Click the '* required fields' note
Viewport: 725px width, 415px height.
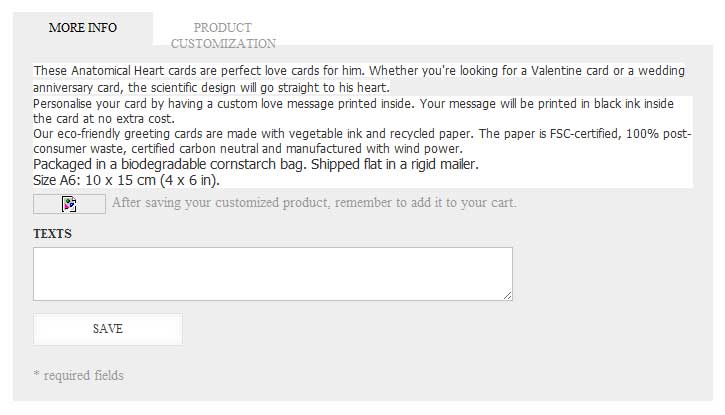79,375
